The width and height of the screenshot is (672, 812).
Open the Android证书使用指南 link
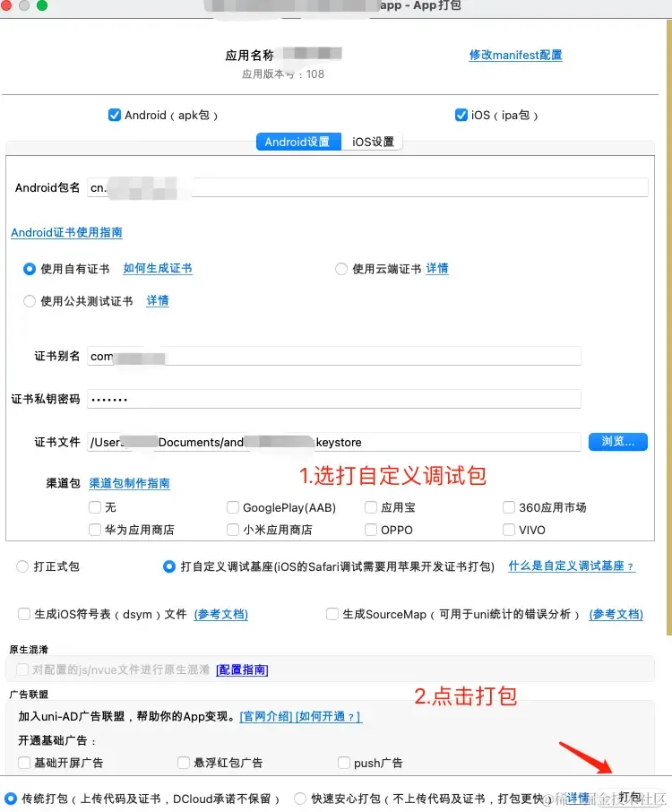[x=66, y=232]
